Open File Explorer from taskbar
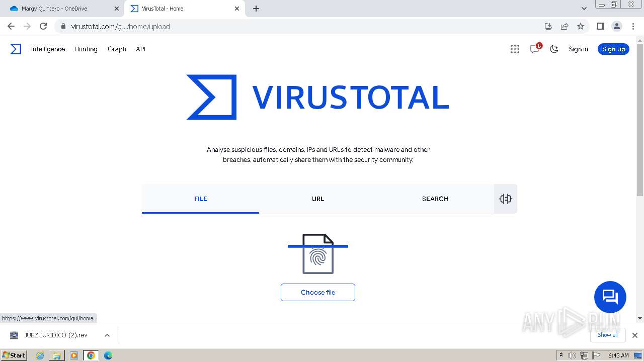The image size is (644, 362). click(57, 355)
